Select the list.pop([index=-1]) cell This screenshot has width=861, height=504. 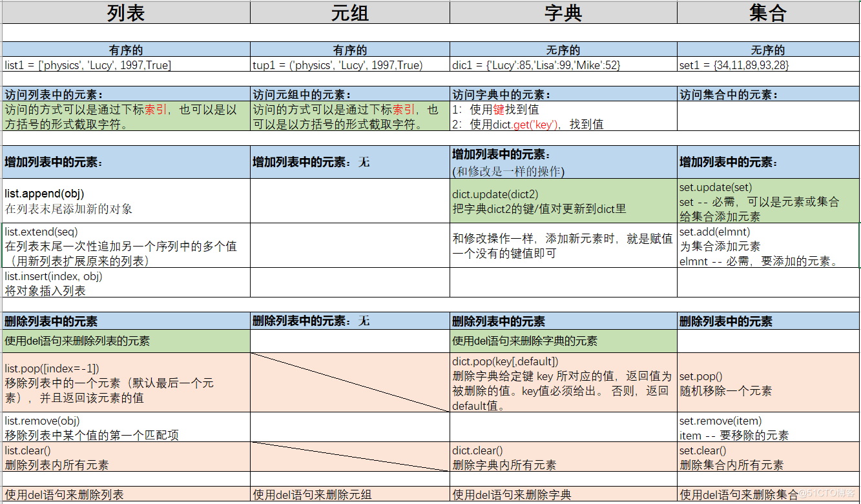(x=126, y=383)
